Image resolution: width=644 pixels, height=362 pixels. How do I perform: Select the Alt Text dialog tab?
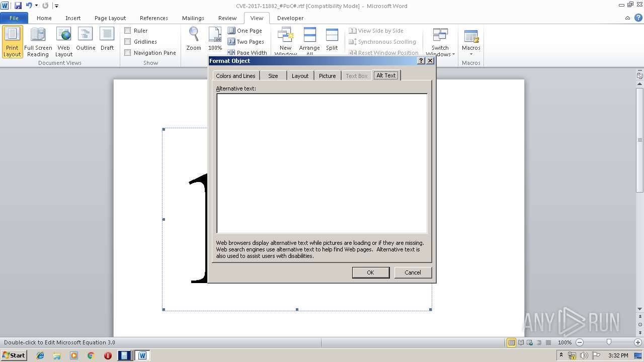pyautogui.click(x=386, y=75)
